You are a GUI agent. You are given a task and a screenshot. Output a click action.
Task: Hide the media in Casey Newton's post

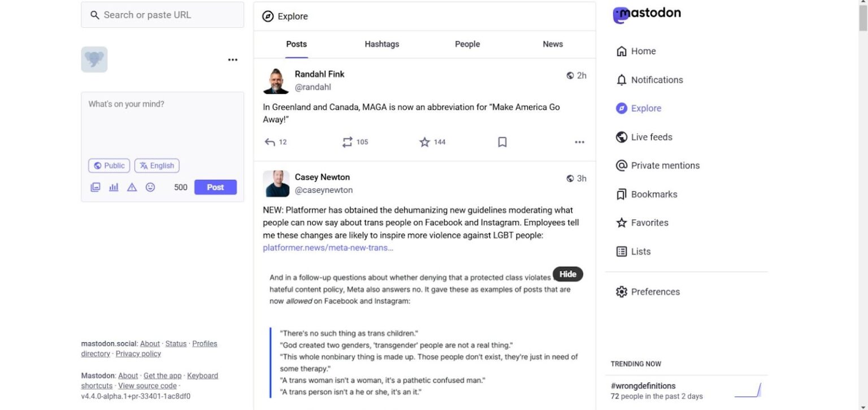[x=568, y=274]
